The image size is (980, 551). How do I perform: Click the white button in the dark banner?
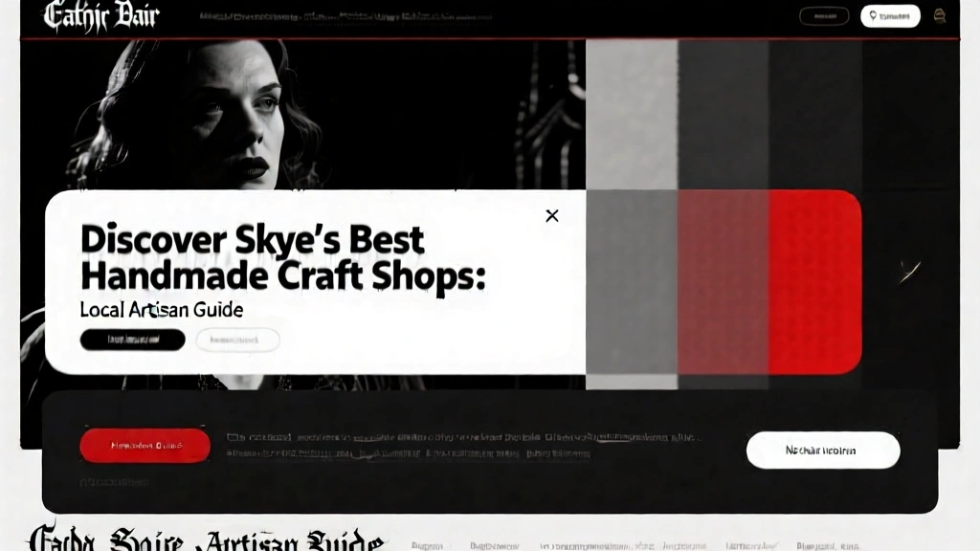[822, 450]
